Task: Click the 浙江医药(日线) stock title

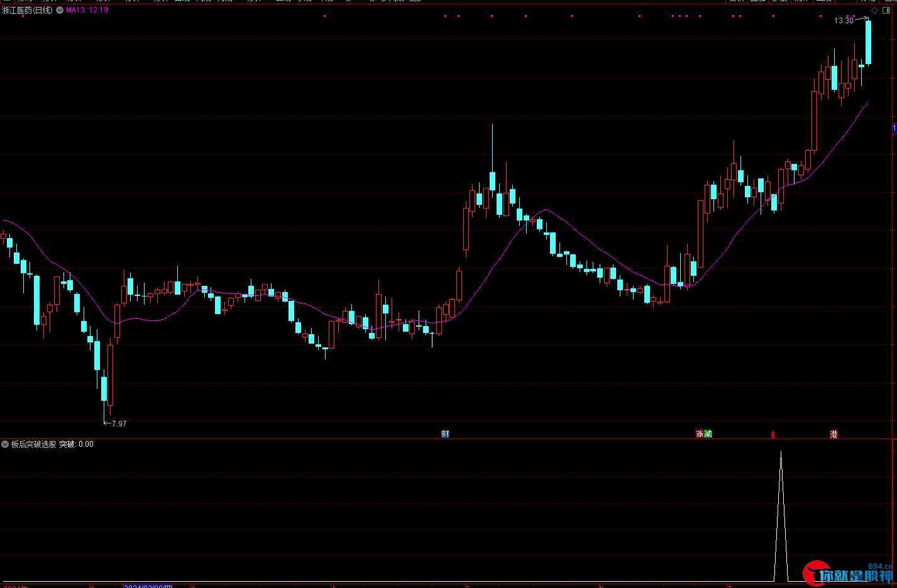Action: coord(28,11)
